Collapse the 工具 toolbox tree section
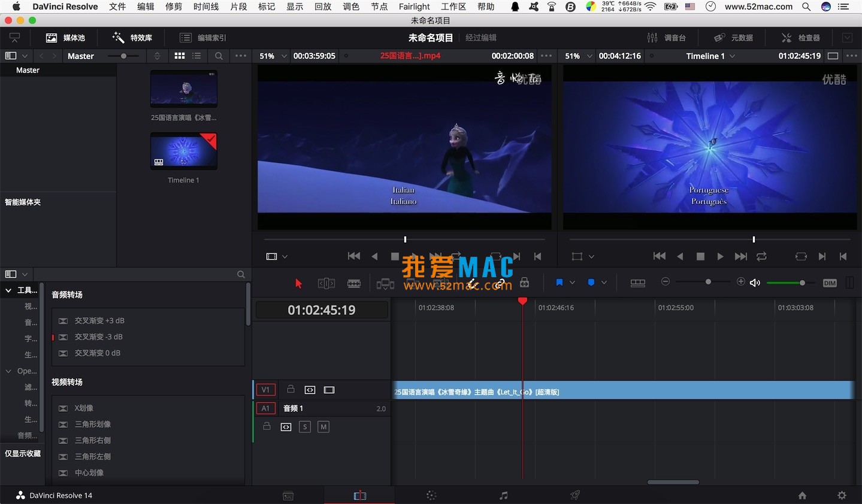Viewport: 862px width, 504px height. pyautogui.click(x=8, y=290)
